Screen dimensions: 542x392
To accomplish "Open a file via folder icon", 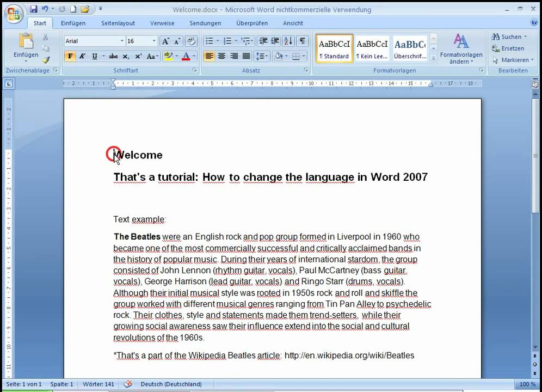I will coord(85,9).
